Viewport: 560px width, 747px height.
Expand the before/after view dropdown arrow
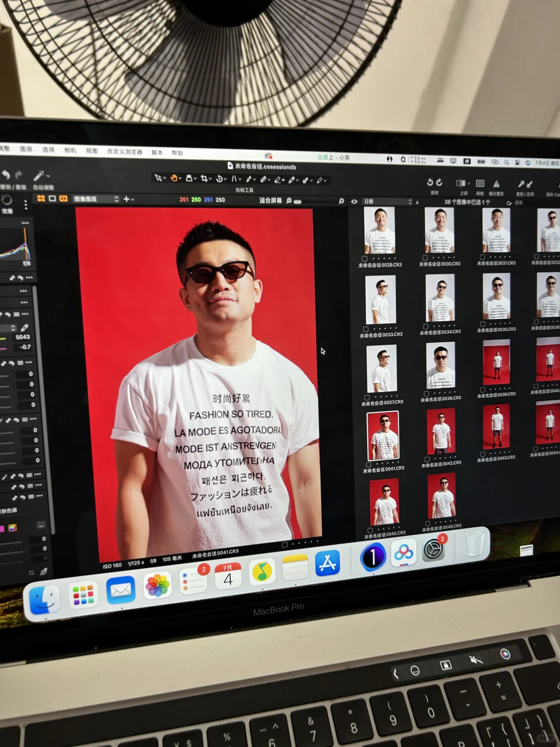click(469, 183)
